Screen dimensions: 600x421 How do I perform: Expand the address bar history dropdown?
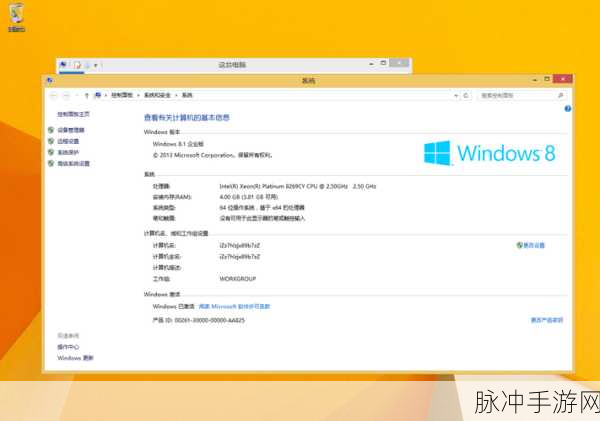pos(456,95)
